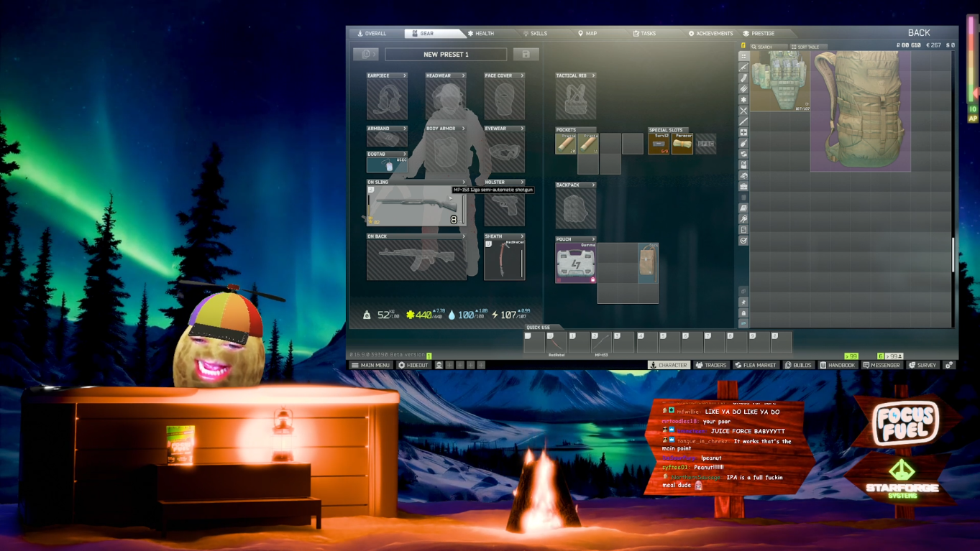Viewport: 980px width, 551px height.
Task: Save the preset with the floppy disk icon
Action: (526, 55)
